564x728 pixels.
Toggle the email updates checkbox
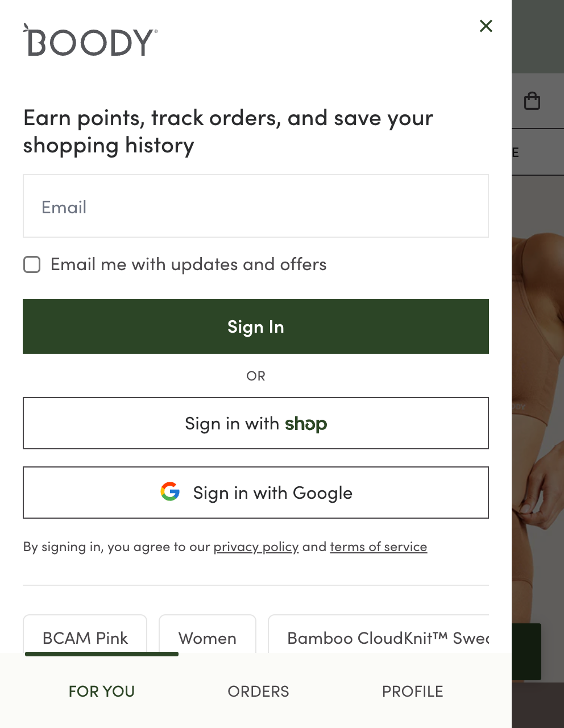(x=32, y=264)
